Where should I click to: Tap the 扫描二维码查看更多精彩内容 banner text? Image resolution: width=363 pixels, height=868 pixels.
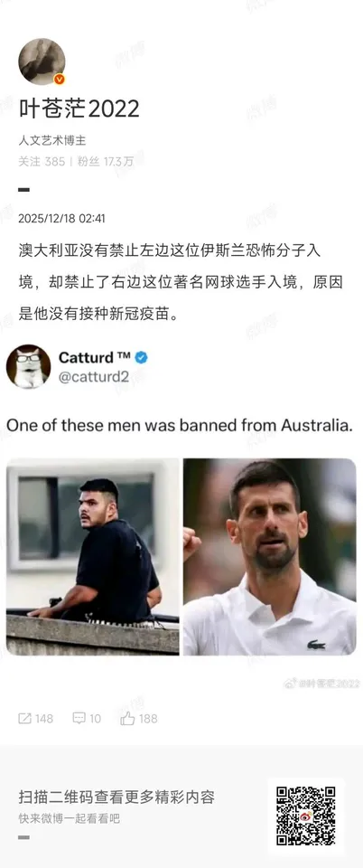(x=116, y=797)
